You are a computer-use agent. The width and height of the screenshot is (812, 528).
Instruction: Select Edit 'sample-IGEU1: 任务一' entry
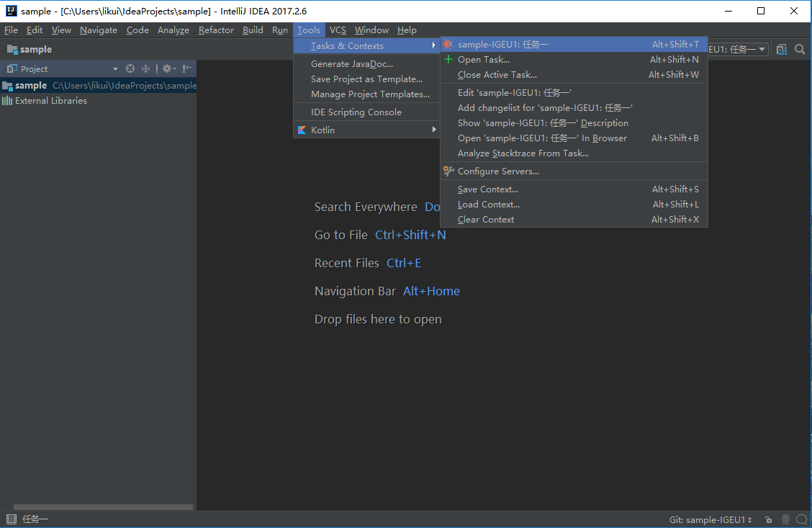pos(574,92)
